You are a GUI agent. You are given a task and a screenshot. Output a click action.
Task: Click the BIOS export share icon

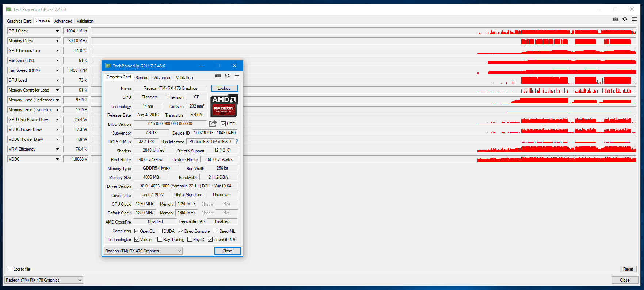pos(213,124)
